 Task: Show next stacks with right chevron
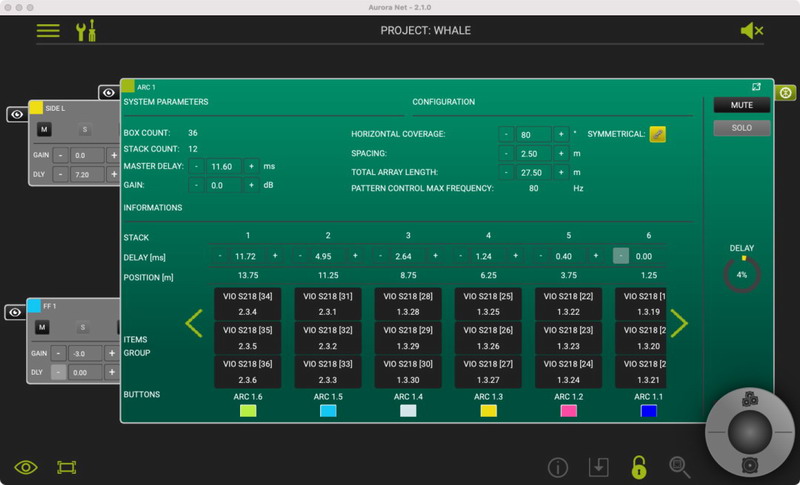click(679, 323)
